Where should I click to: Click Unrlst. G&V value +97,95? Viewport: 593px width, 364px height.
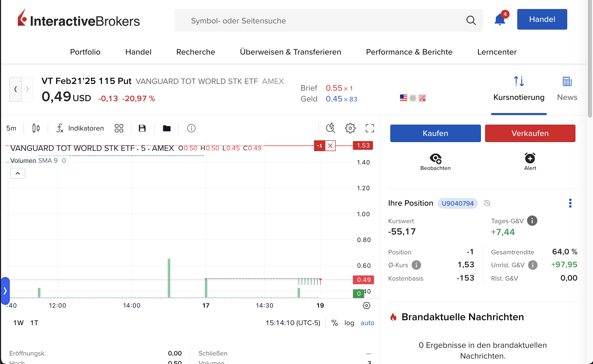pos(564,265)
